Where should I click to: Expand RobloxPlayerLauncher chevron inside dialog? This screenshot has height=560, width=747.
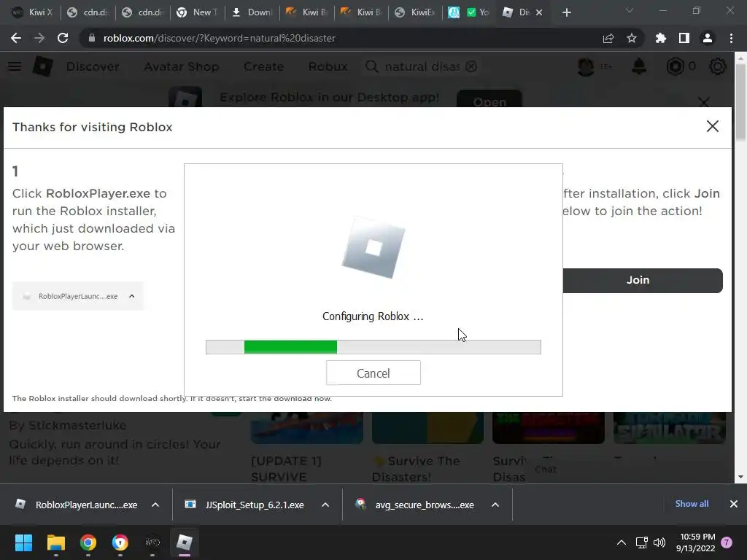(132, 296)
